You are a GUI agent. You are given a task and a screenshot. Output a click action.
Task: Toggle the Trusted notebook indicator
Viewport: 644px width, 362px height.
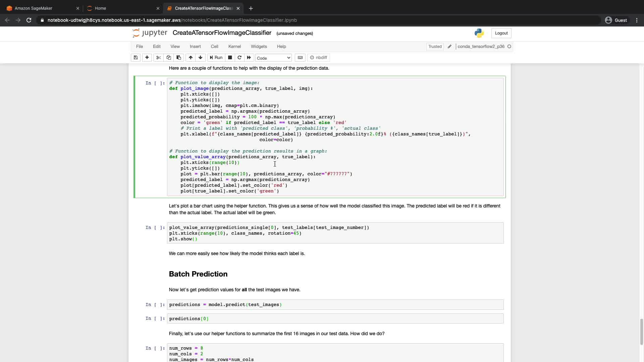435,47
